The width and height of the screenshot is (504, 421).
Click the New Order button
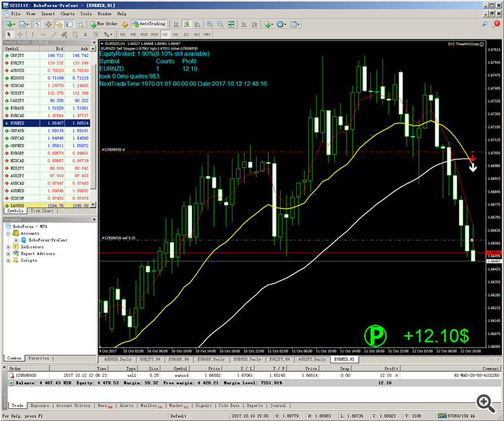click(x=103, y=24)
